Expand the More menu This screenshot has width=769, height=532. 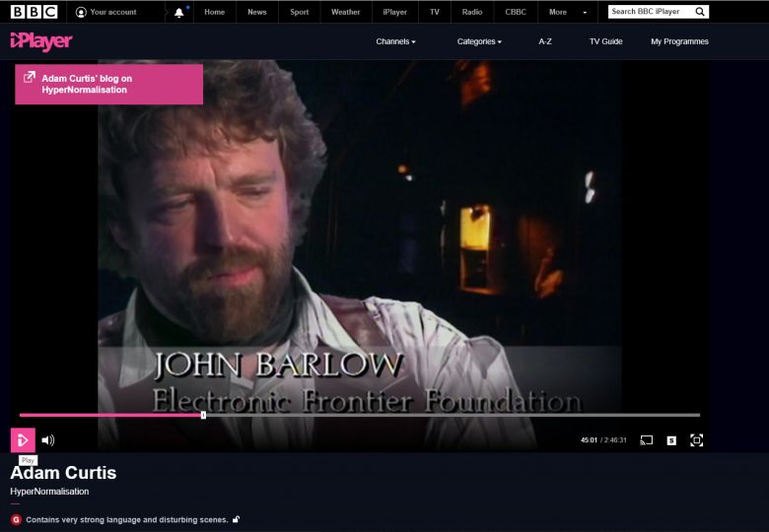tap(568, 12)
